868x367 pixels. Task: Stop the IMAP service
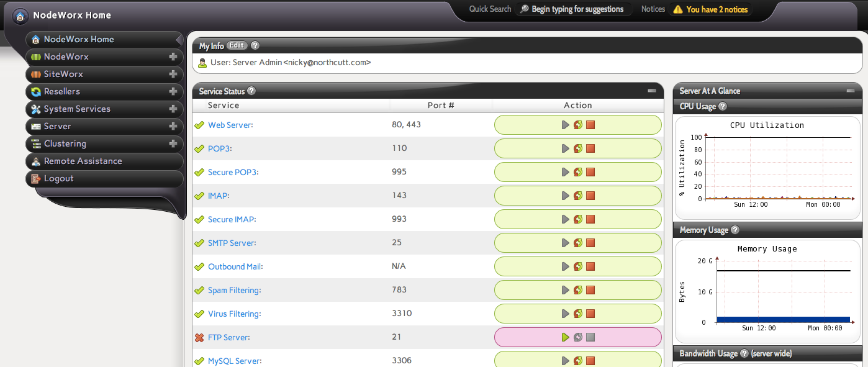coord(590,196)
